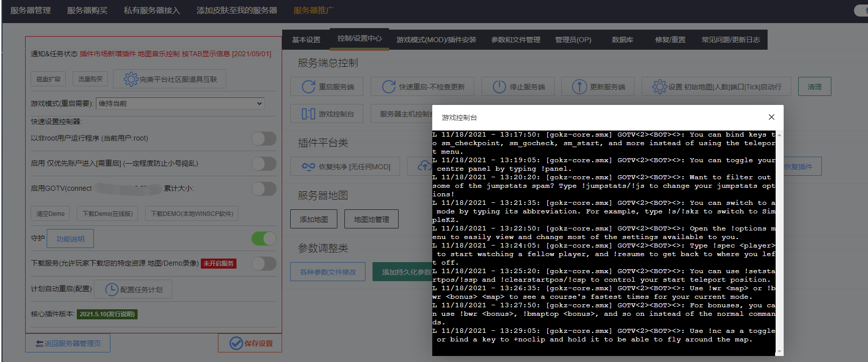Click the clock icon for 配置任务计划
Image resolution: width=868 pixels, height=362 pixels.
click(111, 290)
